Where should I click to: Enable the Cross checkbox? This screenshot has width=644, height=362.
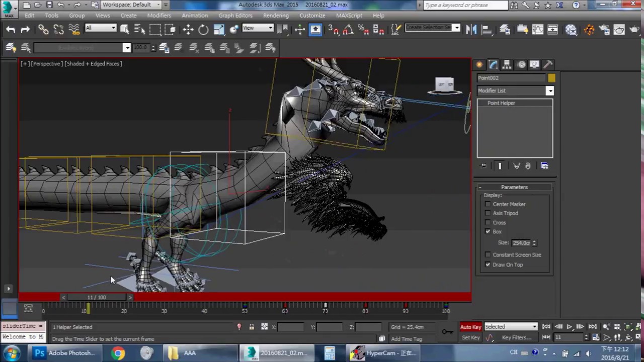(x=488, y=222)
